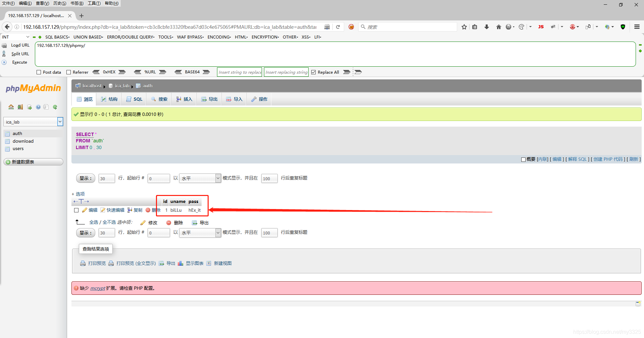Open a new browser tab with the plus button

82,16
